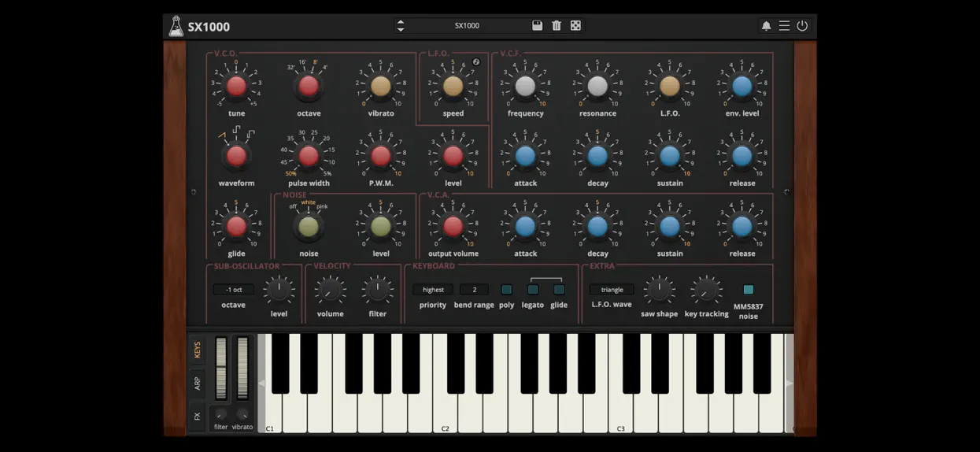Switch to the FX tab
The image size is (980, 452).
pos(198,416)
